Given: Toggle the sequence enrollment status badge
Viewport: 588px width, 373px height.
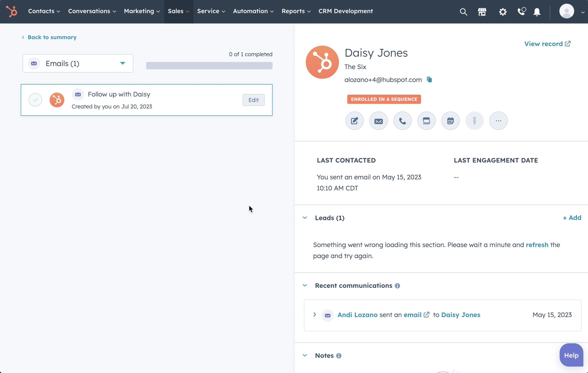Looking at the screenshot, I should tap(384, 99).
